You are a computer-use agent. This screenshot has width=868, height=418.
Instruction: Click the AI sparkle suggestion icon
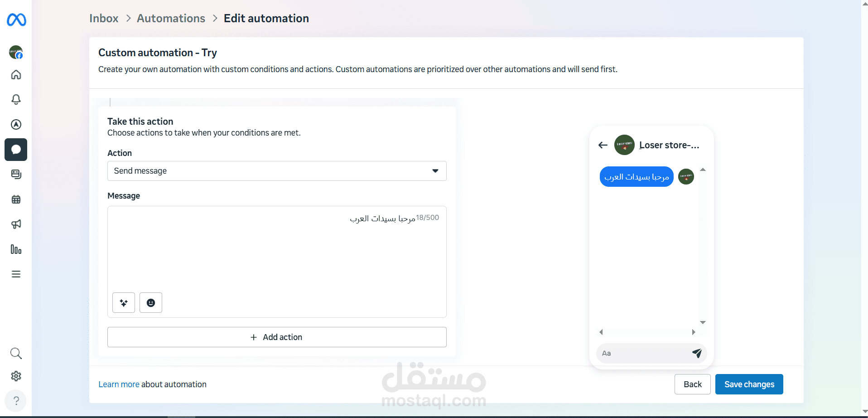coord(124,303)
